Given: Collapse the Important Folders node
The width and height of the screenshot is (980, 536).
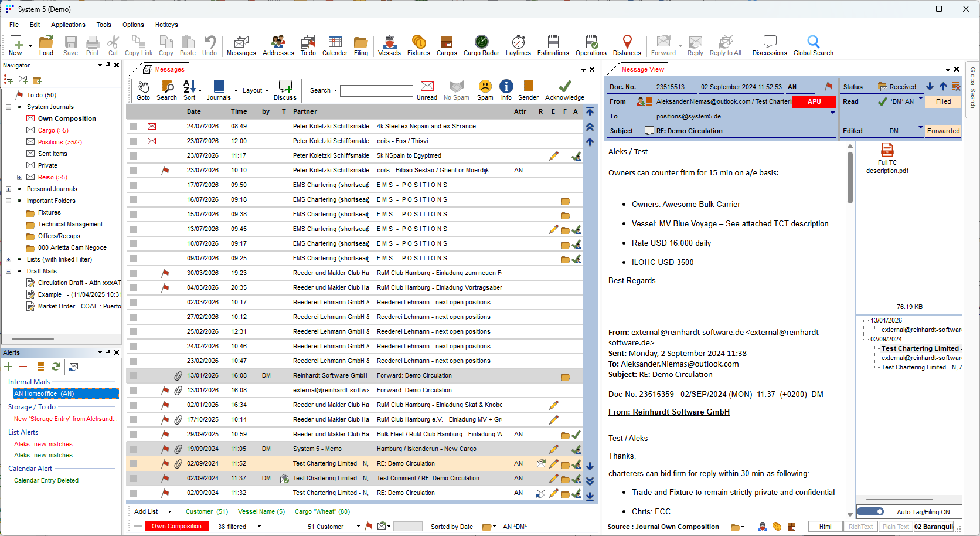Looking at the screenshot, I should pyautogui.click(x=8, y=201).
